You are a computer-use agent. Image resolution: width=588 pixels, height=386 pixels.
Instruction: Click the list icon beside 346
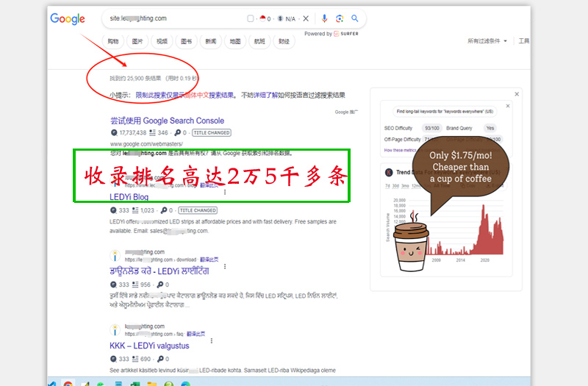coord(152,132)
